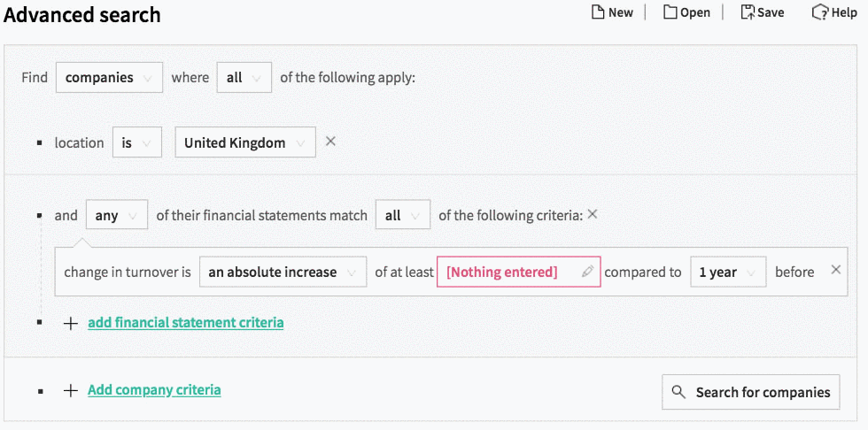868x430 pixels.
Task: Open Help via question mark icon
Action: pos(820,12)
